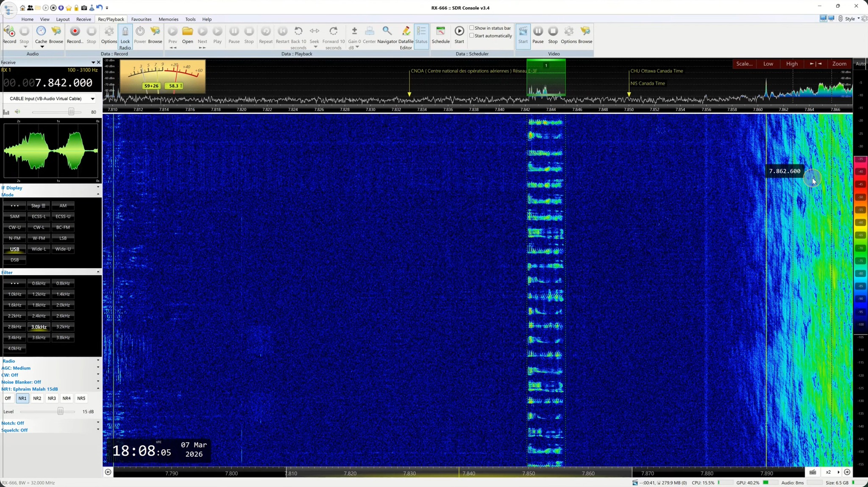Screen dimensions: 868x487
Task: Select LSB demodulation mode
Action: click(63, 238)
